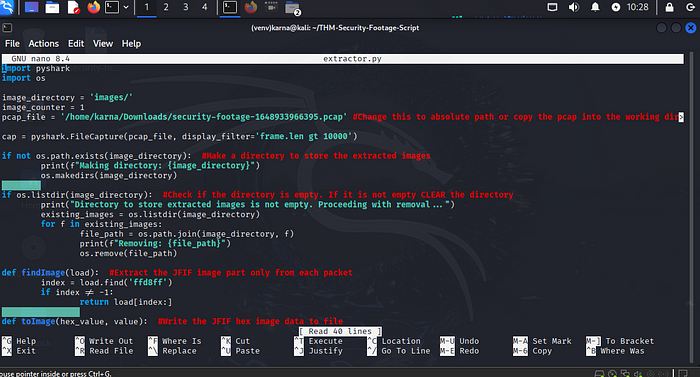Focus the running Firefox window in taskbar
This screenshot has height=377, width=700.
click(x=251, y=7)
